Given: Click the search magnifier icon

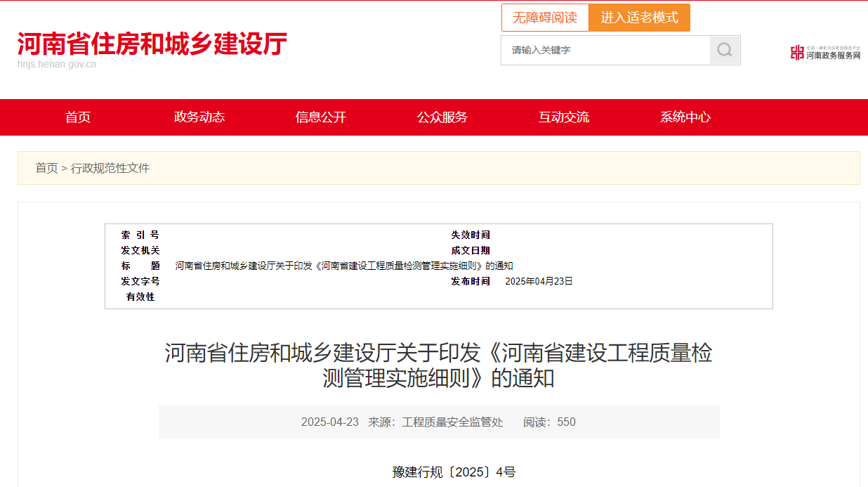Looking at the screenshot, I should [x=725, y=50].
